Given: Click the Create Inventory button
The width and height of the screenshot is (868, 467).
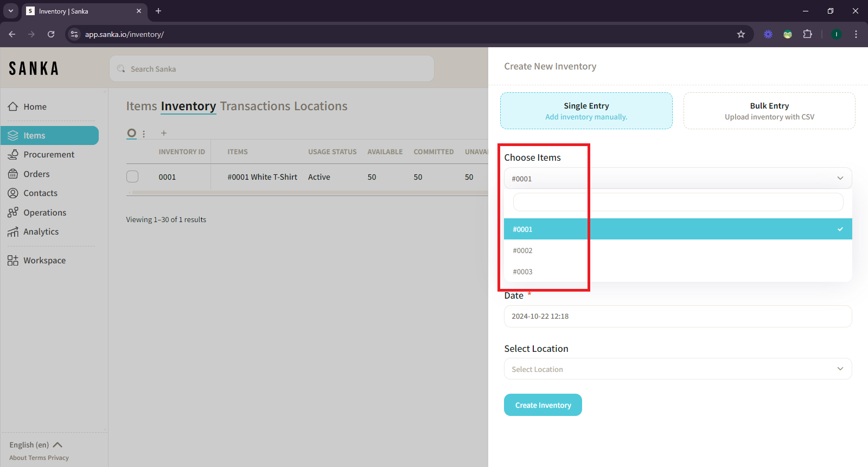Looking at the screenshot, I should click(542, 405).
